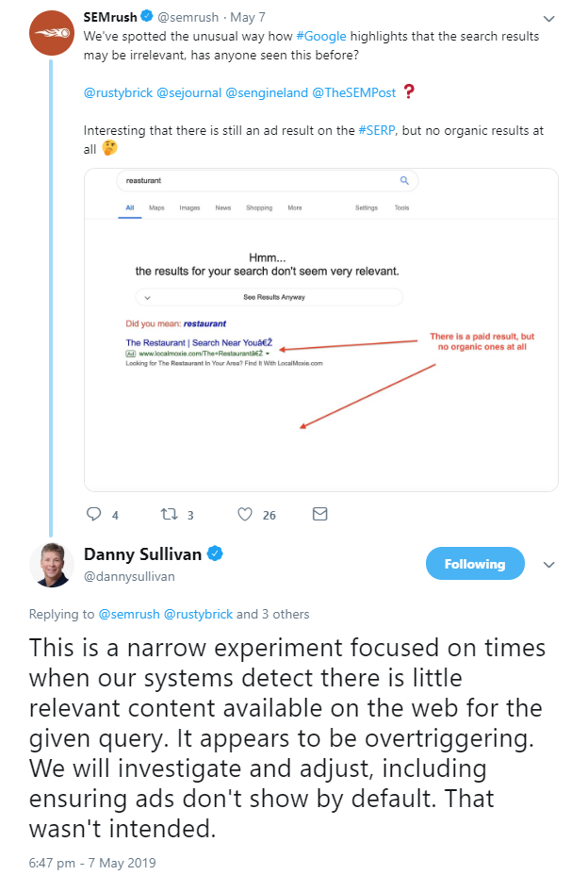Click SEMrush's blue verified badge
The image size is (588, 875).
[147, 16]
